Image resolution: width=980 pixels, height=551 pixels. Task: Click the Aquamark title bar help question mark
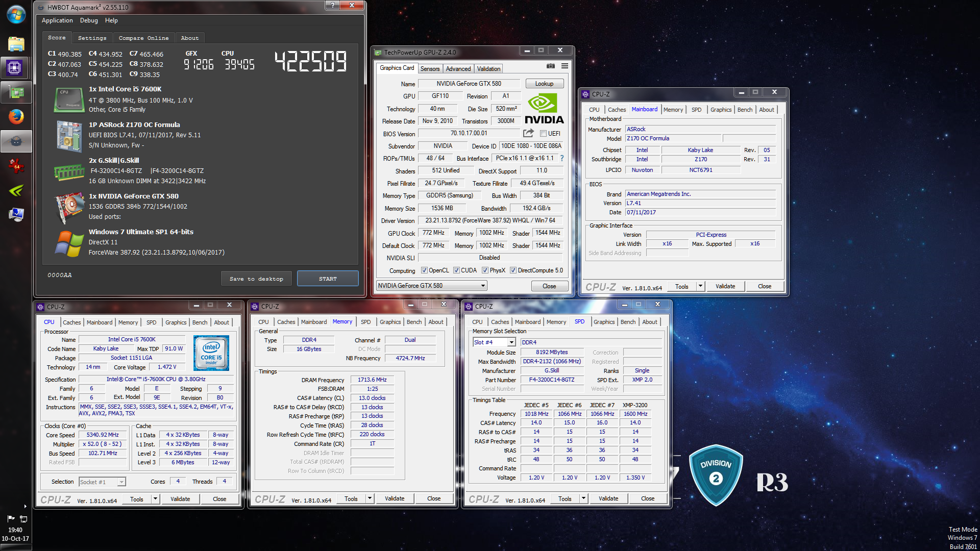[x=332, y=5]
